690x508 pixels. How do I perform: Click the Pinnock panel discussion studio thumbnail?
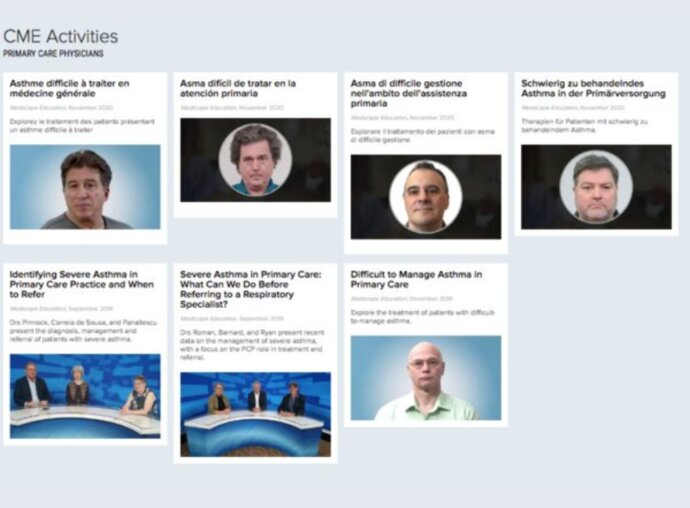pyautogui.click(x=85, y=396)
